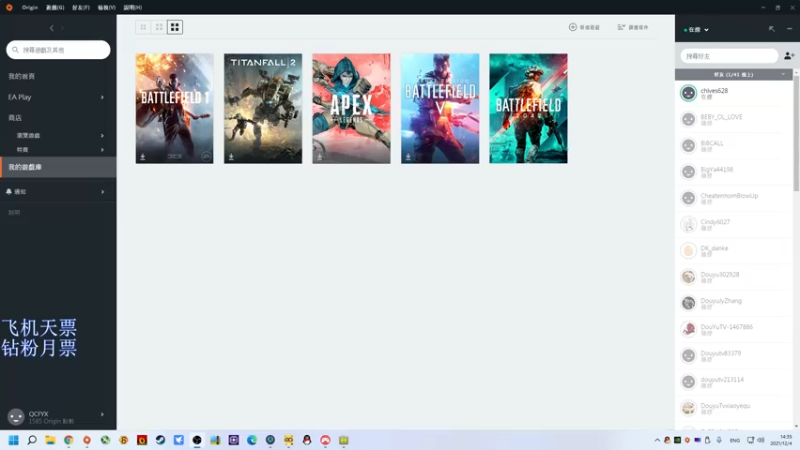Open the Origin menu
Image resolution: width=800 pixels, height=450 pixels.
[30, 8]
